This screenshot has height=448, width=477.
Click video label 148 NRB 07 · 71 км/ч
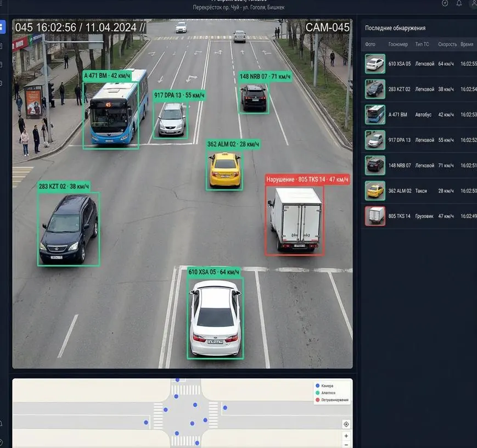265,76
